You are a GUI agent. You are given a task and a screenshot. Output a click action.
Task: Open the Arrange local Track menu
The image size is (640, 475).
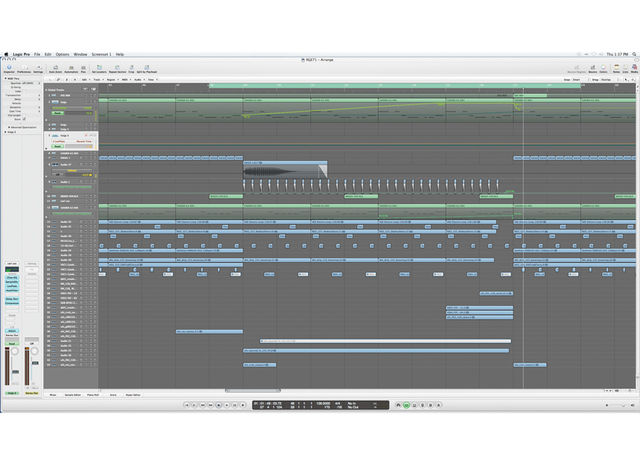click(x=97, y=80)
